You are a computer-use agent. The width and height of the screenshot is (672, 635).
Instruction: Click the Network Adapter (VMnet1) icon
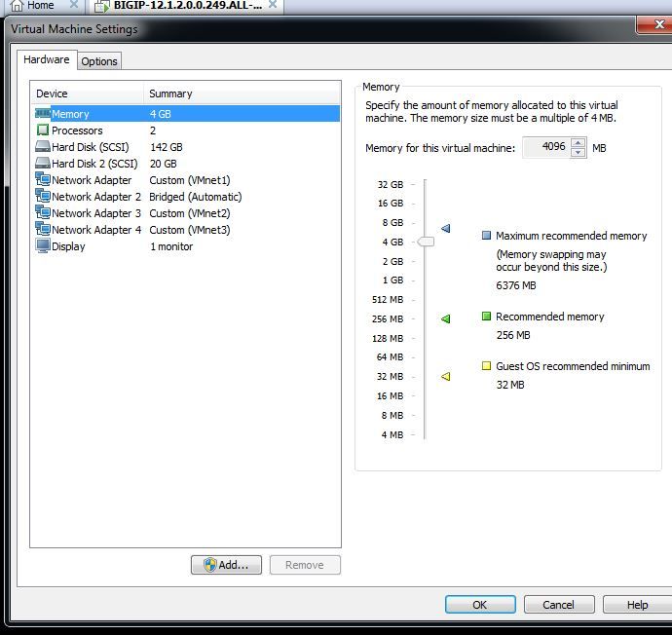43,179
